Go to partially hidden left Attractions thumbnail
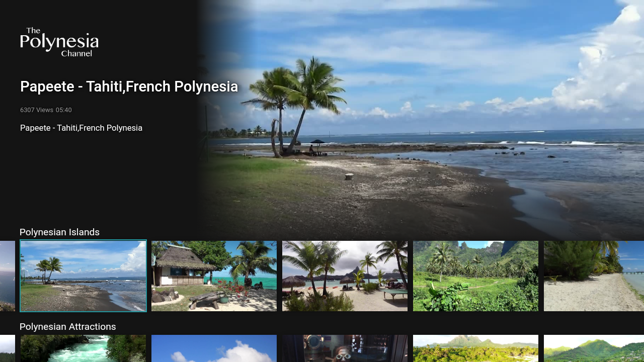 pyautogui.click(x=8, y=348)
